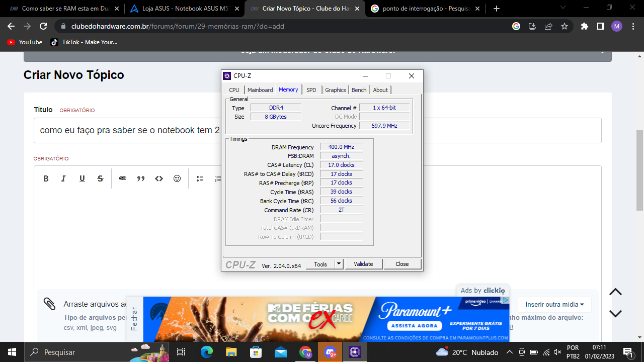Viewport: 644px width, 362px height.
Task: Jump to page top with the up chevron
Action: pos(616,292)
